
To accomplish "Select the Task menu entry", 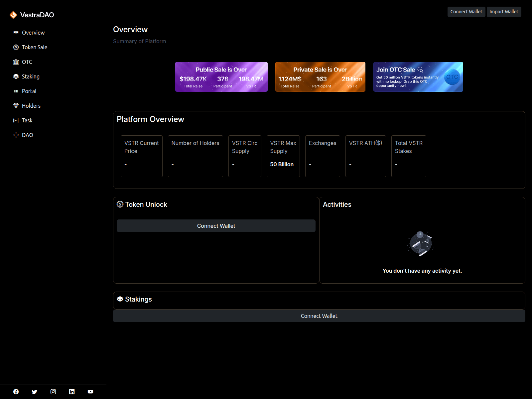I will click(27, 120).
